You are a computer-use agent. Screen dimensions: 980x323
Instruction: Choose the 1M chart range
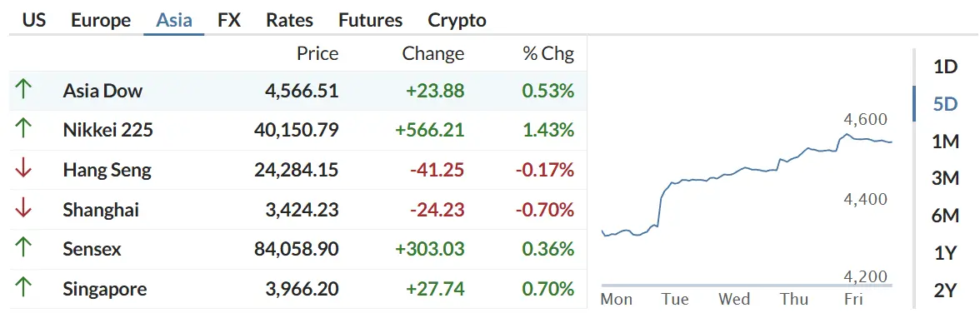[946, 142]
